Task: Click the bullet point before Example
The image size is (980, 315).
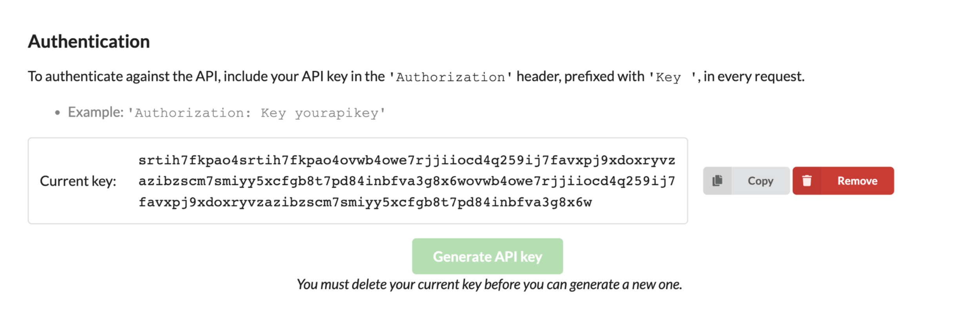Action: click(x=58, y=113)
